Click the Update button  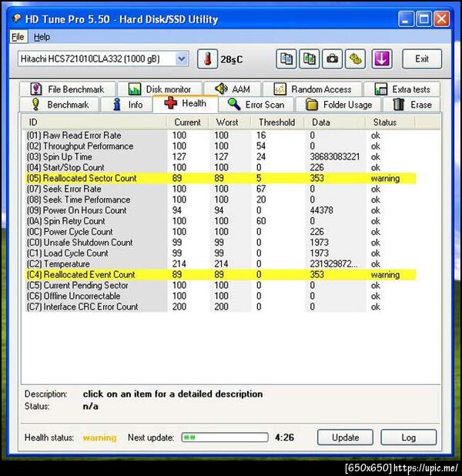345,437
